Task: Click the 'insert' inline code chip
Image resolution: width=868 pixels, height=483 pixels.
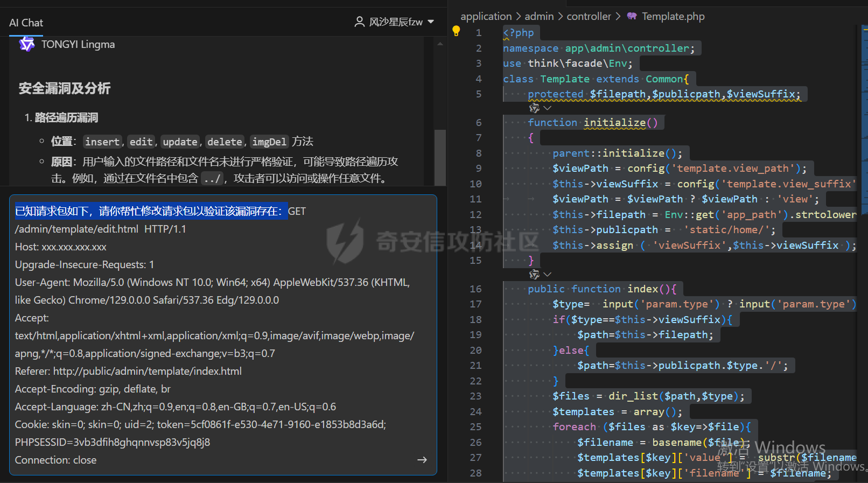Action: (x=102, y=142)
